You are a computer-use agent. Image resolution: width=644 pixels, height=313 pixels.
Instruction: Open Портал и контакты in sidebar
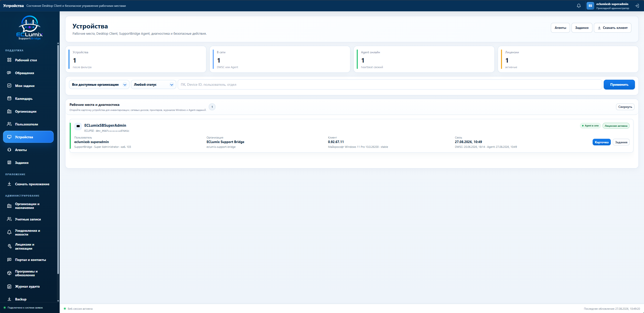(x=28, y=260)
